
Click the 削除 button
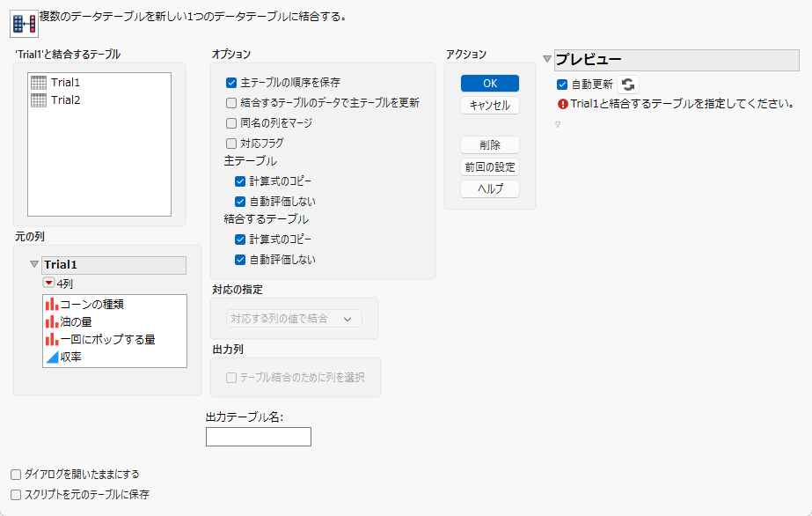(x=490, y=145)
